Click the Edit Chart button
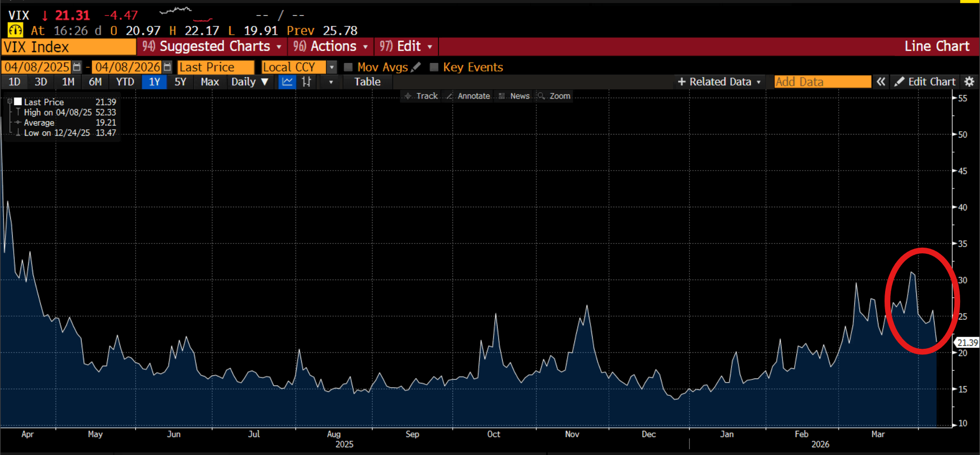980x455 pixels. coord(925,82)
